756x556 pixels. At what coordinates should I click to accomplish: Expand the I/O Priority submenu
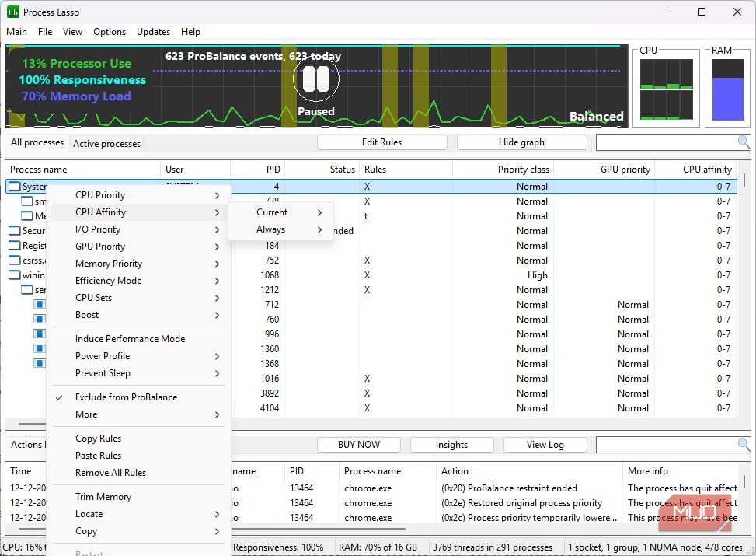click(138, 229)
